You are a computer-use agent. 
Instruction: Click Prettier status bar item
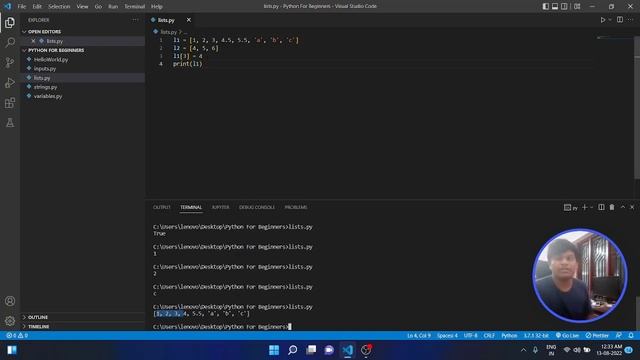pyautogui.click(x=597, y=336)
